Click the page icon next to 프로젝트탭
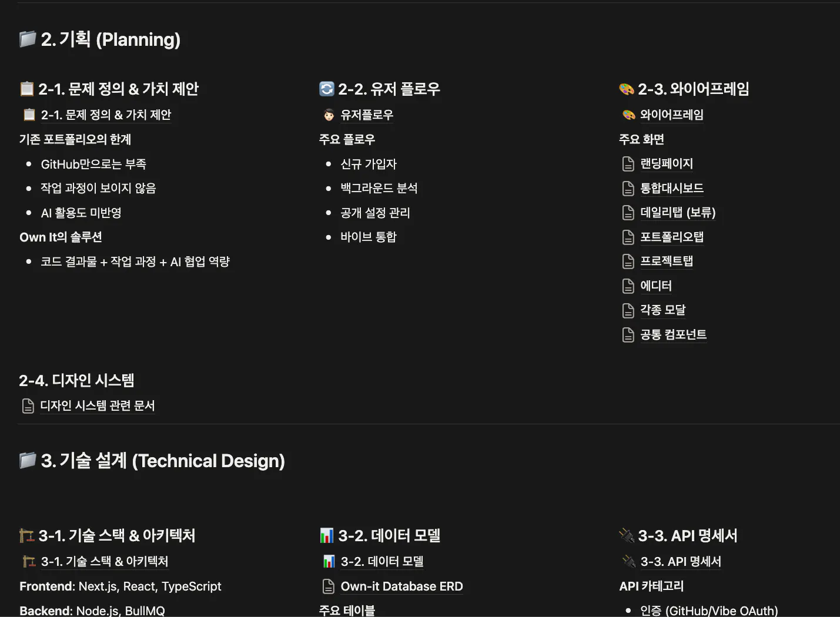840x617 pixels. (x=628, y=261)
